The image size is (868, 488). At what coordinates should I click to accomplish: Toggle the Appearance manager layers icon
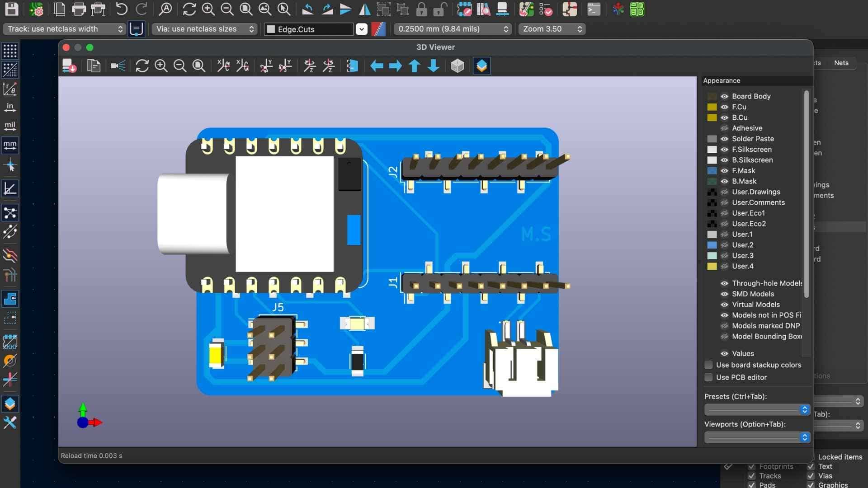click(x=481, y=66)
